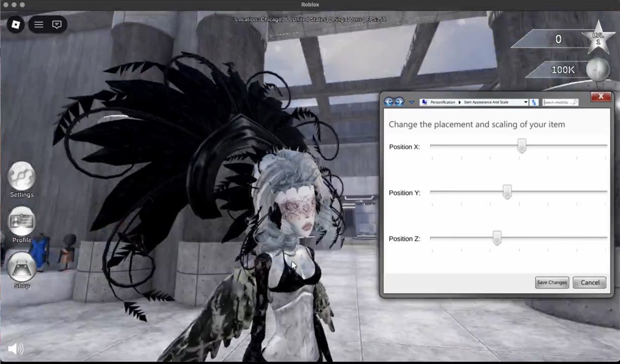This screenshot has height=364, width=620.
Task: Select the Personification breadcrumb
Action: point(443,102)
